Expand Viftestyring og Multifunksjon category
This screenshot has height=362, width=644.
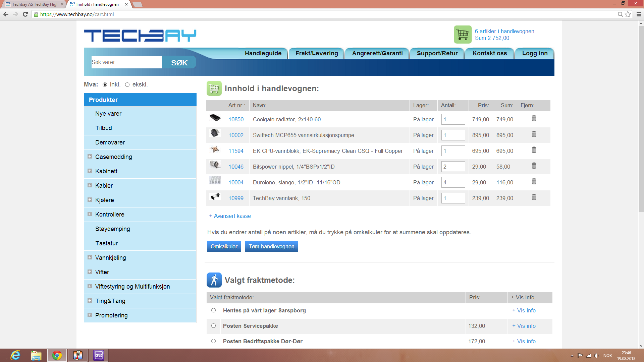[x=90, y=286]
